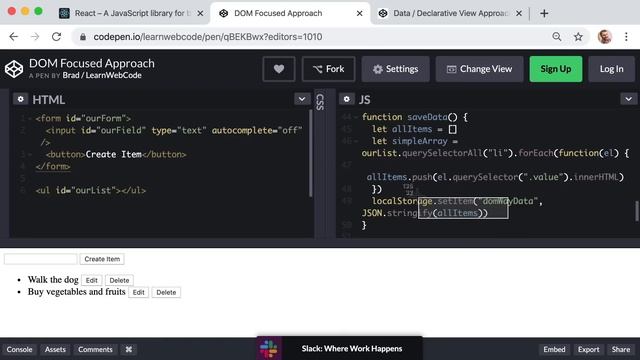The width and height of the screenshot is (640, 360).
Task: Go forward in browser history
Action: [x=35, y=37]
